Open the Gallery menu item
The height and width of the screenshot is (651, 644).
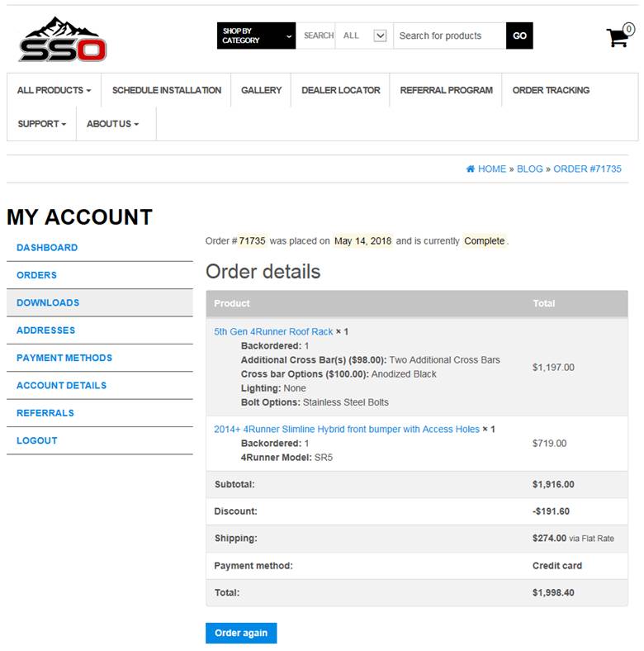point(261,90)
